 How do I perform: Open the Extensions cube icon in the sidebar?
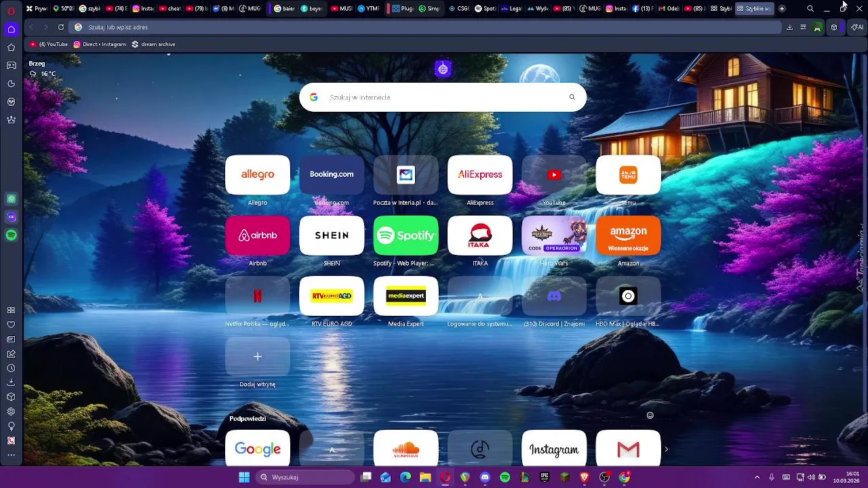[11, 397]
